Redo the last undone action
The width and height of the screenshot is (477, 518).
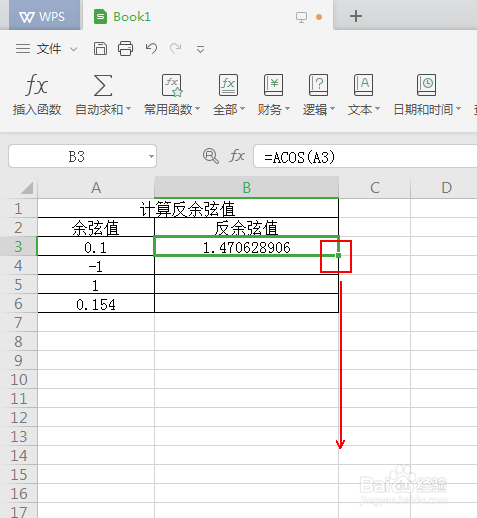tap(176, 49)
